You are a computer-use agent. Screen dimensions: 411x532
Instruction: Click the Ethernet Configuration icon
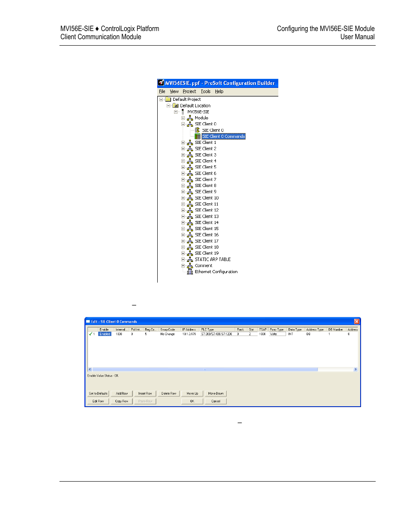pyautogui.click(x=190, y=272)
